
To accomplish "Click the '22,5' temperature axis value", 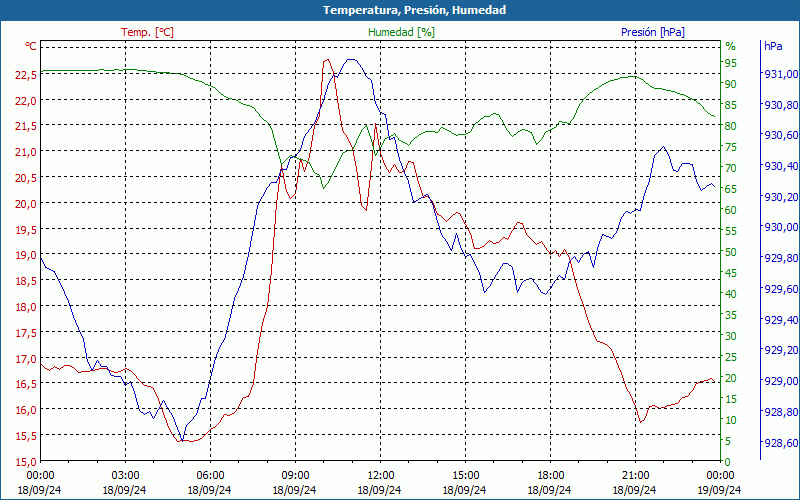I will point(26,74).
